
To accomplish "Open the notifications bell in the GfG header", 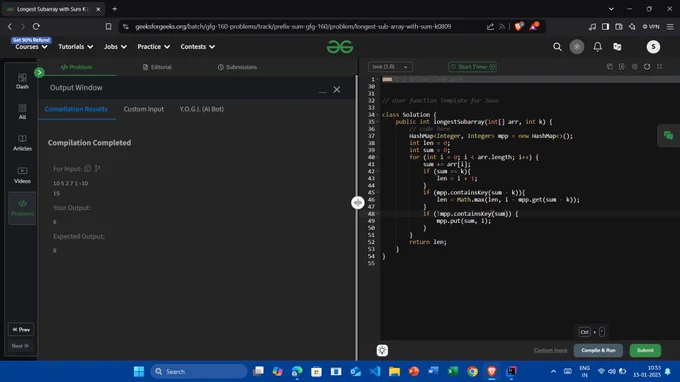I will (x=598, y=47).
